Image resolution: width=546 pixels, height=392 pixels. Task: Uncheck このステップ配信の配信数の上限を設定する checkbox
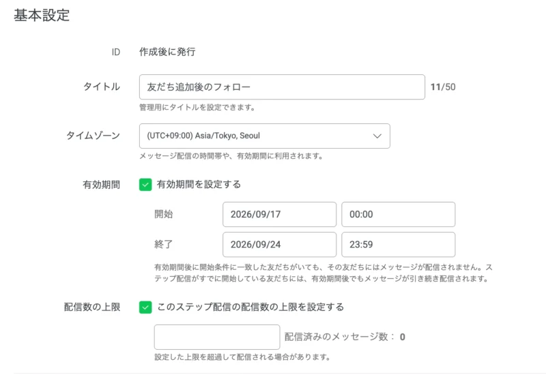145,307
